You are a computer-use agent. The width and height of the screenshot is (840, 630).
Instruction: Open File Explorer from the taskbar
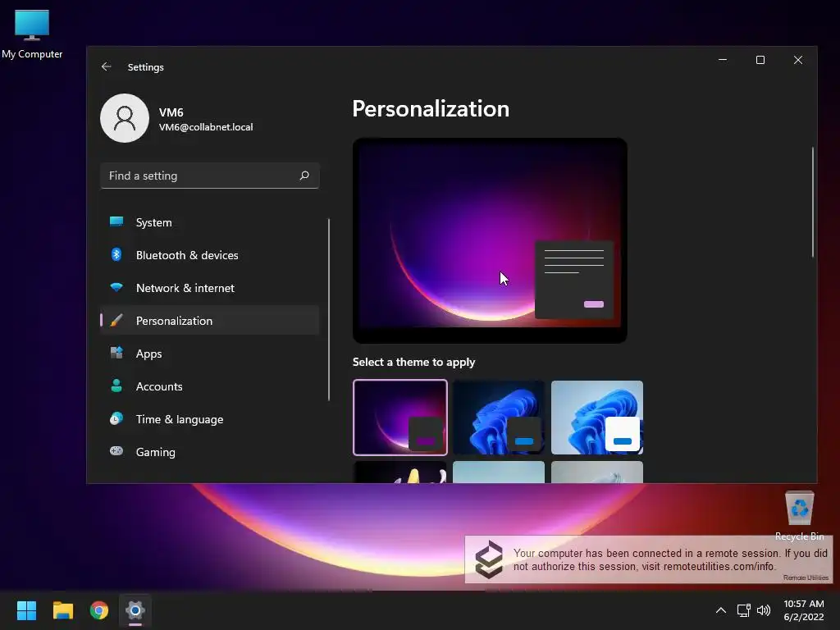(62, 610)
